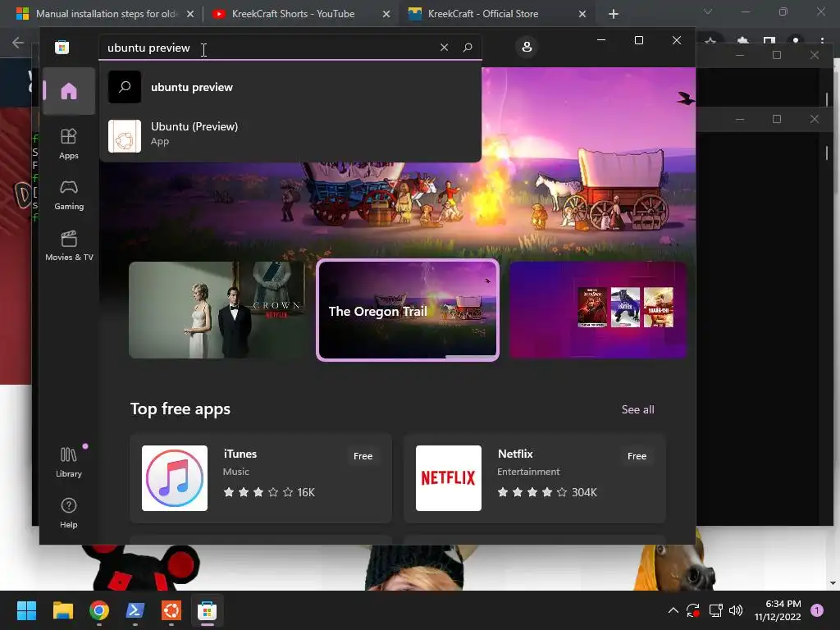This screenshot has width=840, height=630.
Task: Open the user account profile icon
Action: [527, 47]
